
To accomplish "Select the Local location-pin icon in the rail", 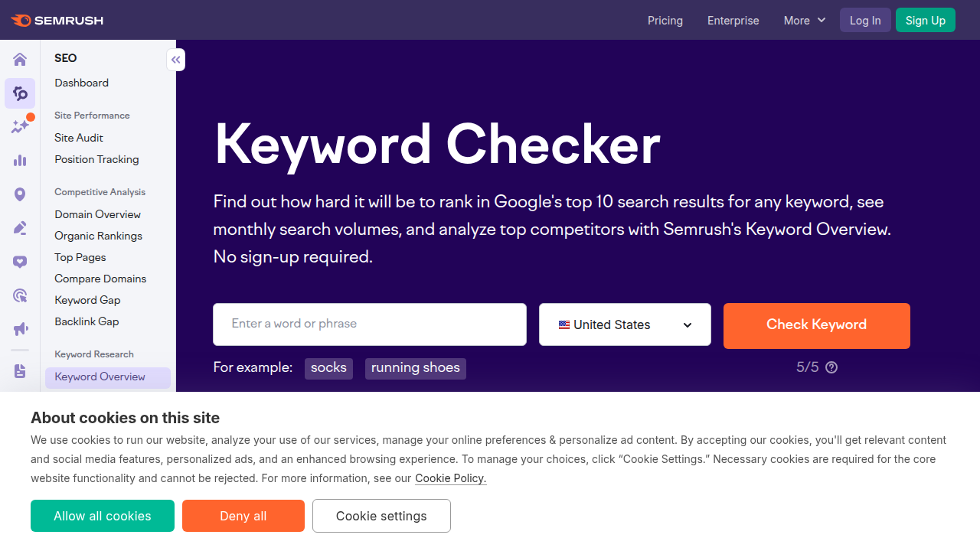I will [19, 194].
